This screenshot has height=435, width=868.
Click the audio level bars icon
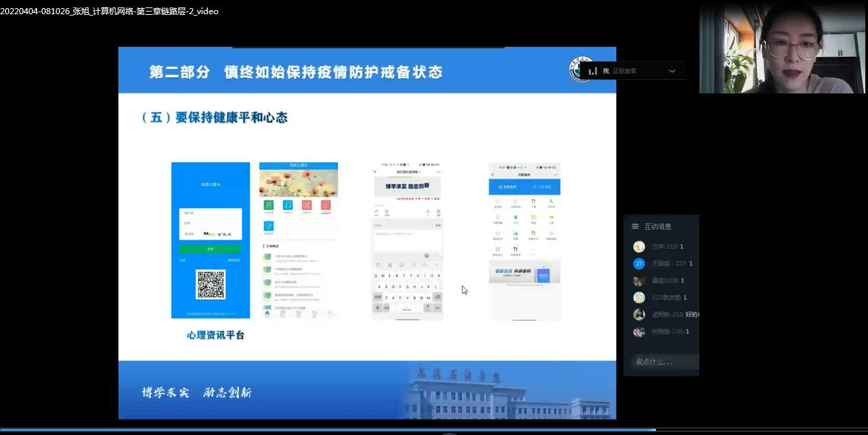coord(593,71)
